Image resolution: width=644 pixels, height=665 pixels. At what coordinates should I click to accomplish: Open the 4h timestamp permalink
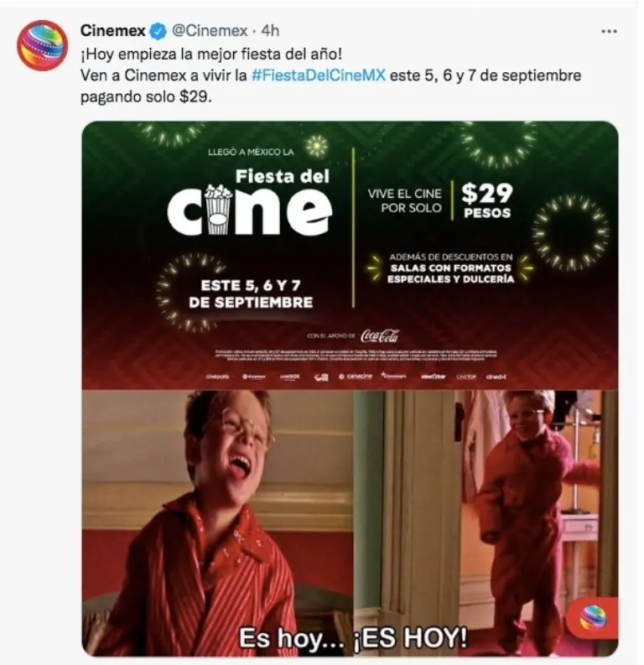271,30
